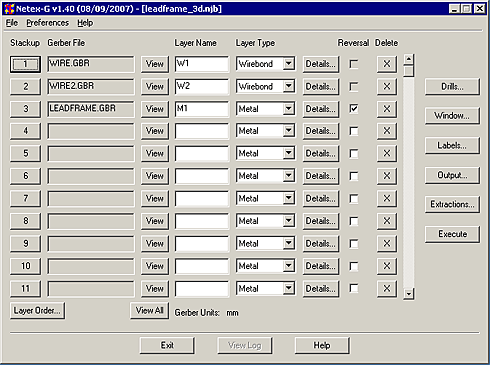
Task: View the WIRE2.GBR file in row 2
Action: click(x=155, y=87)
